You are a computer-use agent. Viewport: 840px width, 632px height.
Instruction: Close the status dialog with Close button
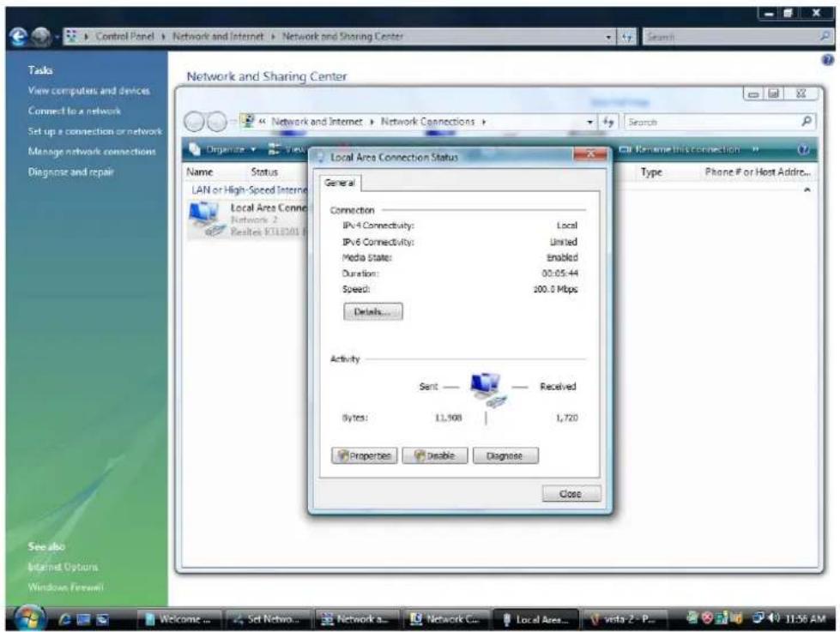tap(571, 493)
